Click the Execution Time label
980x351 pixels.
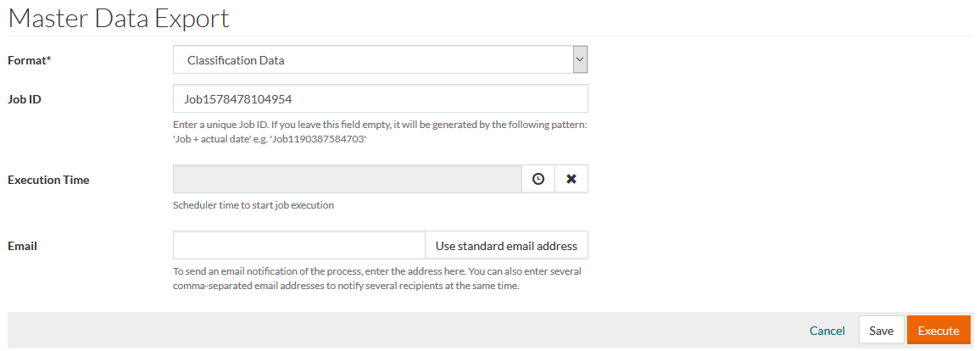[48, 180]
